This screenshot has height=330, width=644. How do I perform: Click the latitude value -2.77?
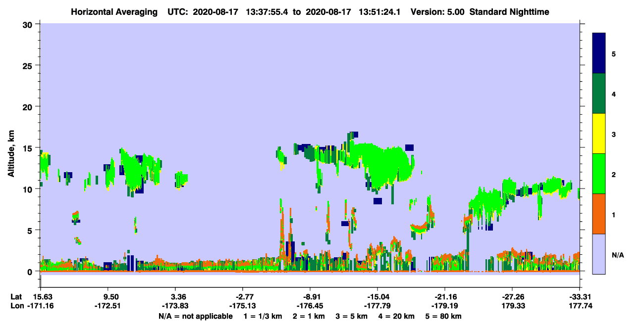coord(242,297)
